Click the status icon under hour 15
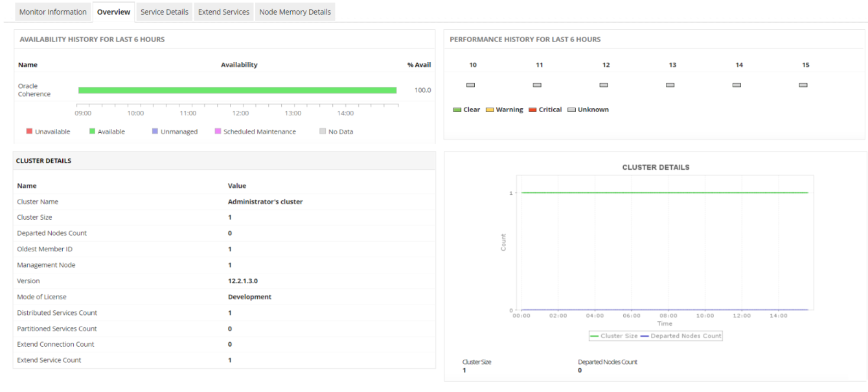This screenshot has width=868, height=392. click(x=803, y=85)
